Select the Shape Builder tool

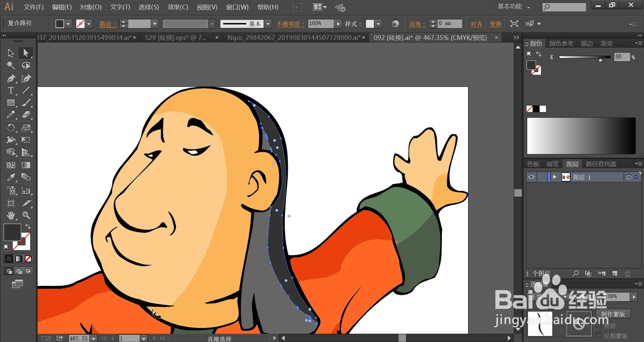coord(11,152)
